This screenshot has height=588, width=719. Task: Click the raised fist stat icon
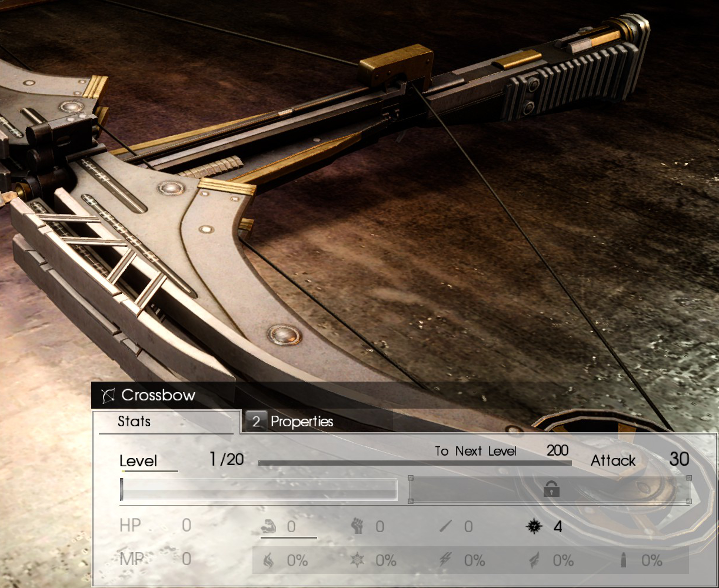click(x=358, y=526)
